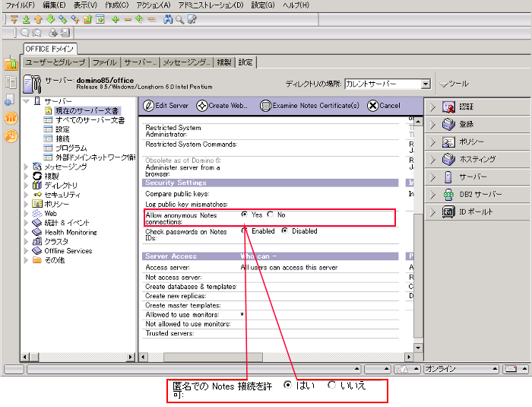Click the green plus expand icon
This screenshot has height=407, width=532.
(116, 19)
